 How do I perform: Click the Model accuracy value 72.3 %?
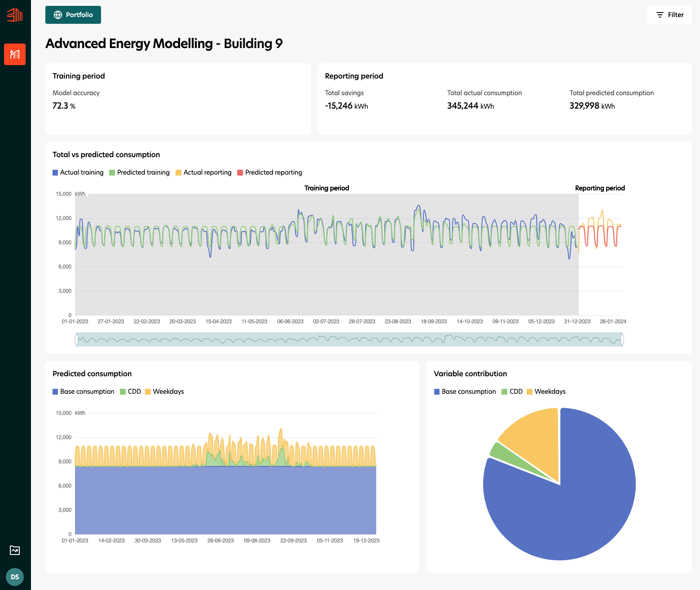pos(64,106)
